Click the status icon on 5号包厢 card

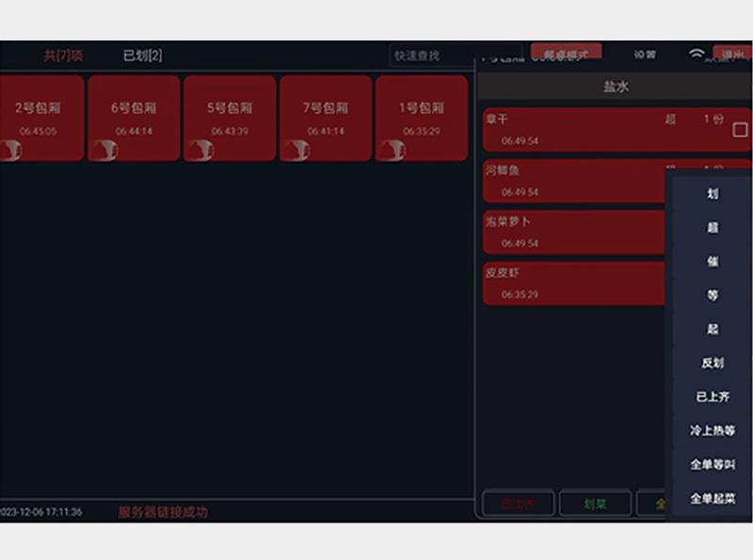pos(200,151)
